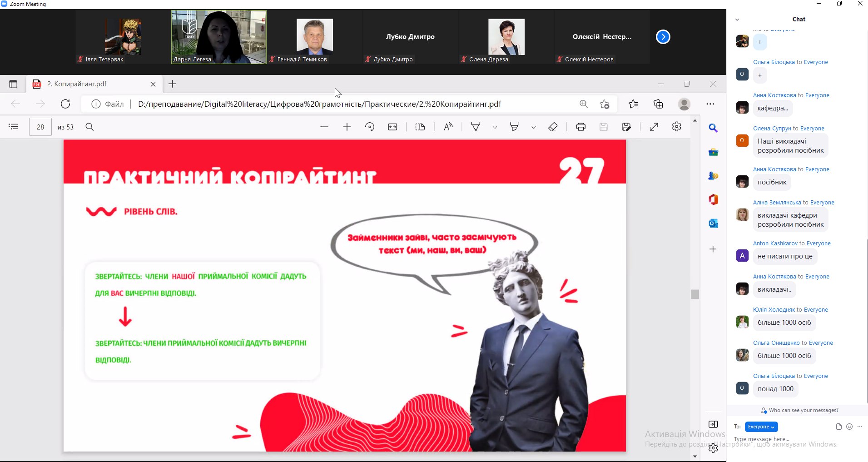The image size is (868, 462).
Task: Select Олексій Нестеров participant tile
Action: click(x=602, y=37)
